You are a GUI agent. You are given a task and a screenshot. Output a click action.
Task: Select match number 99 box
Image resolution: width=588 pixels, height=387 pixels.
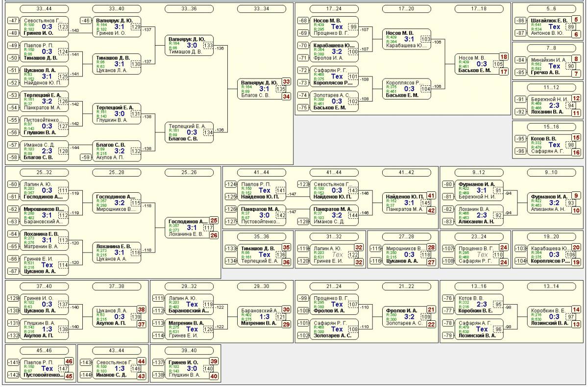tap(353, 27)
